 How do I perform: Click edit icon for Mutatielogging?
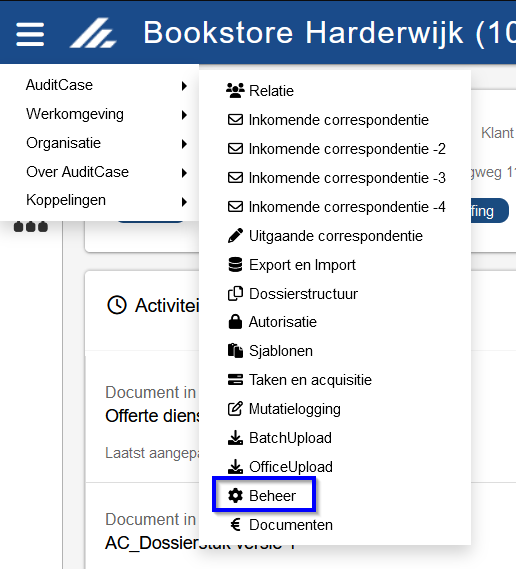(235, 409)
